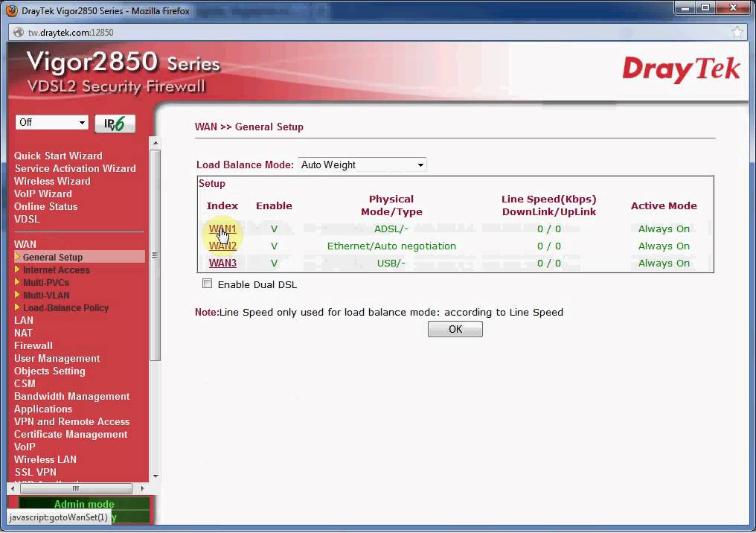This screenshot has width=756, height=533.
Task: Close the Firefox window
Action: click(x=734, y=8)
